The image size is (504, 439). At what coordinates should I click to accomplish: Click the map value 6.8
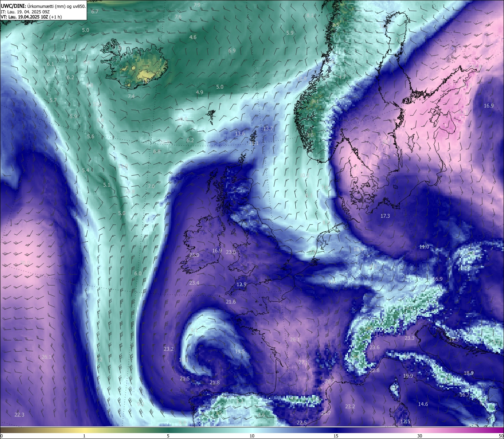pos(157,152)
